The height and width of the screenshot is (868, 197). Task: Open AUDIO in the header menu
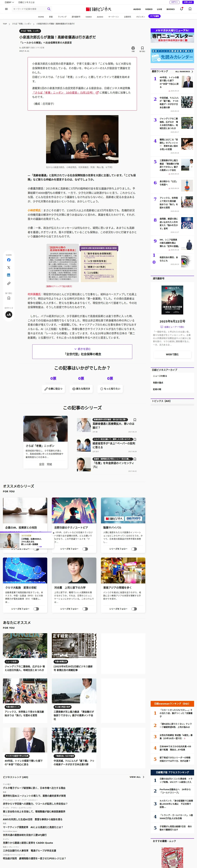[x=137, y=9]
